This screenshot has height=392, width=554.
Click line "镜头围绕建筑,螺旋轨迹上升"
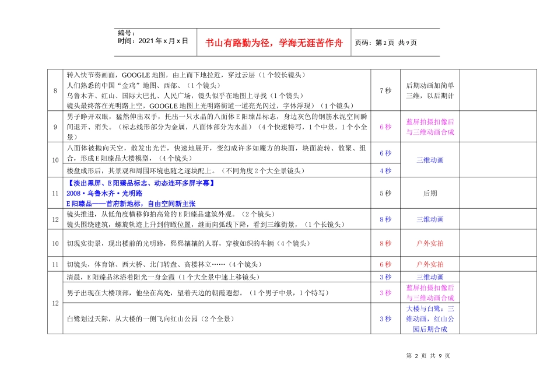coord(205,225)
